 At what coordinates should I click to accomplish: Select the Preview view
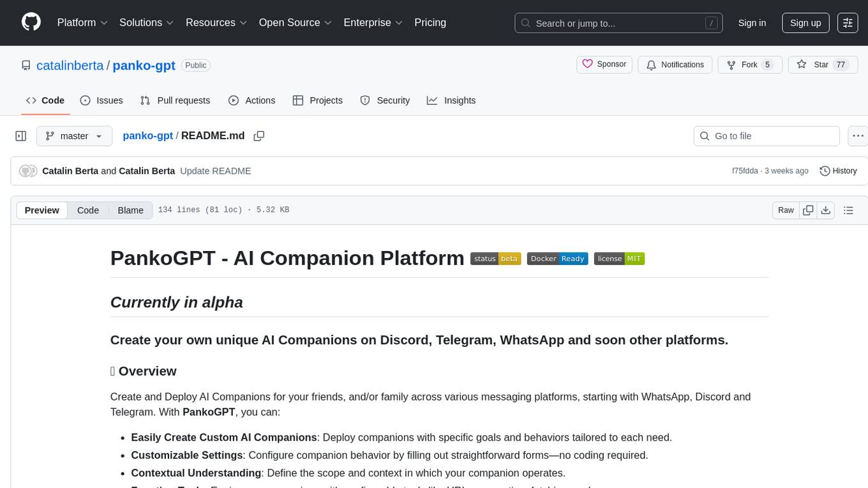click(42, 210)
